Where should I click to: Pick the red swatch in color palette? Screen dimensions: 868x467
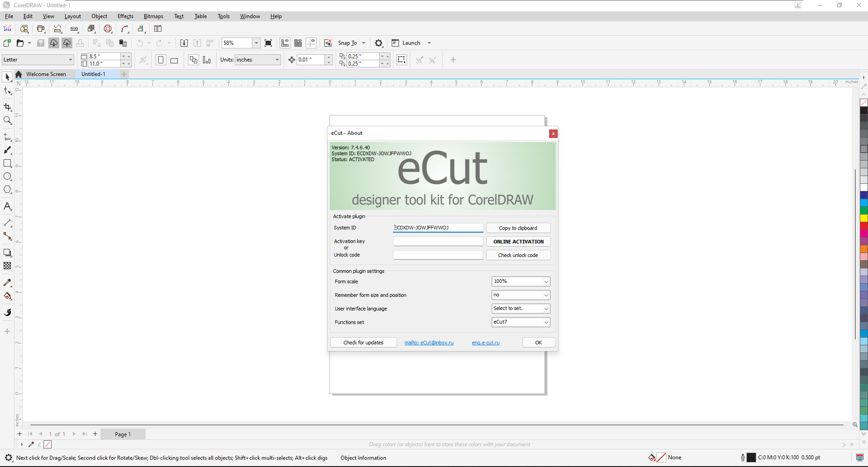pyautogui.click(x=864, y=225)
